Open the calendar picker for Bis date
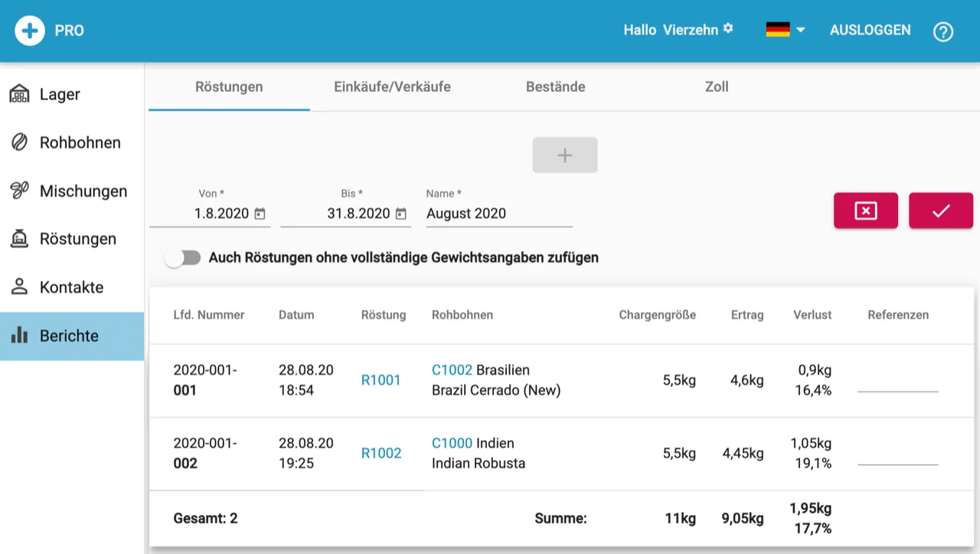The width and height of the screenshot is (980, 554). pos(401,213)
